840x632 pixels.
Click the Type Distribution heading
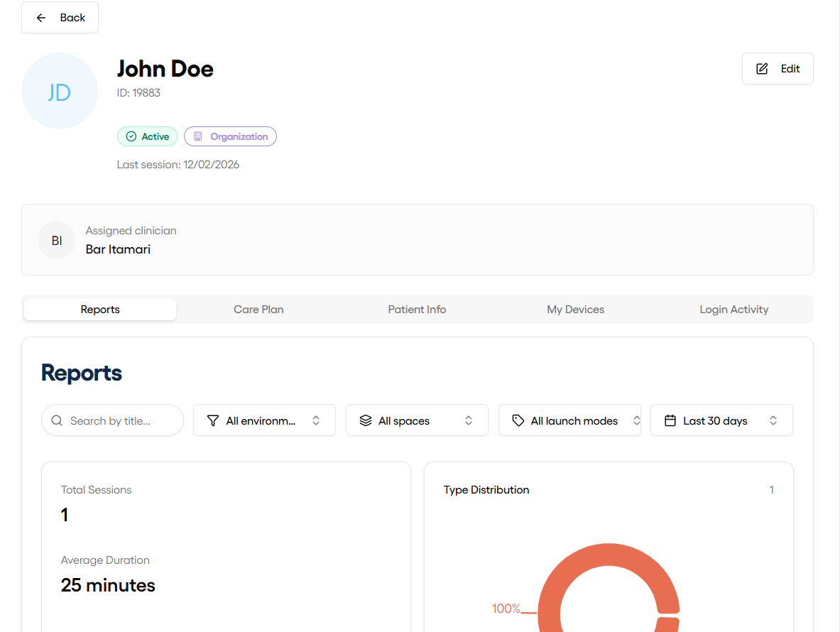point(486,489)
